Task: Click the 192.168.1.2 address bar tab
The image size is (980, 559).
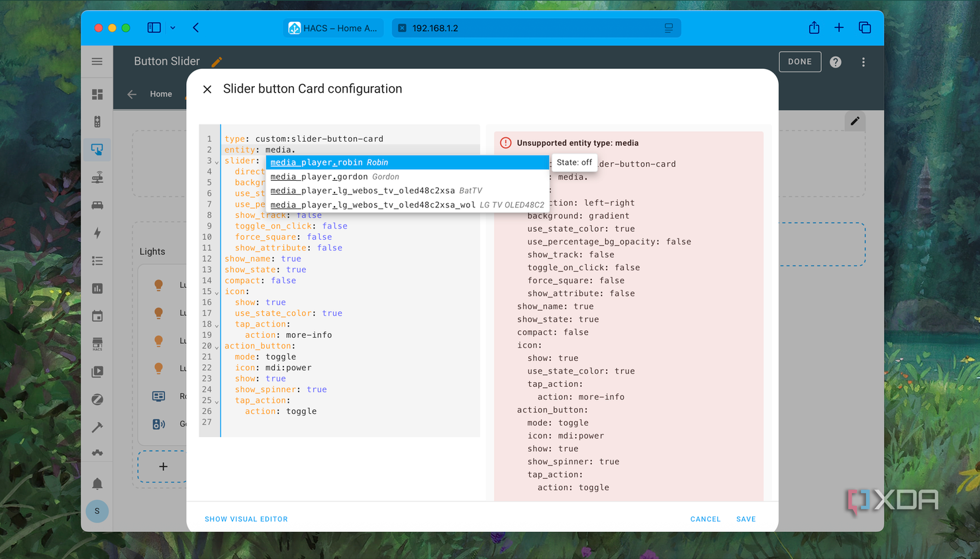Action: [x=536, y=28]
